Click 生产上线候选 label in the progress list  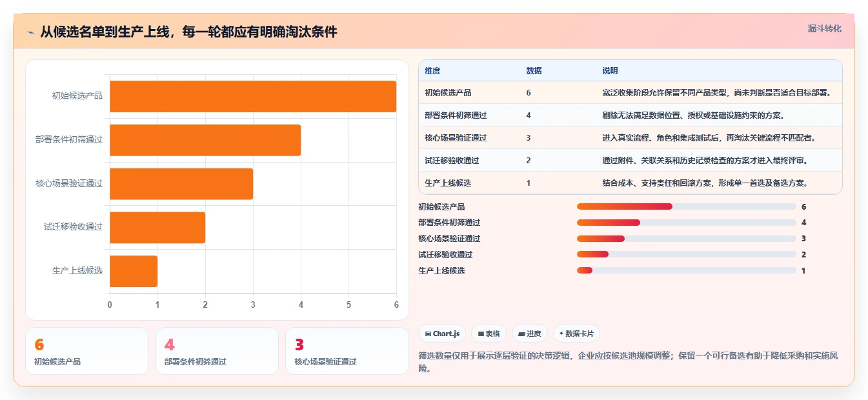click(x=441, y=271)
